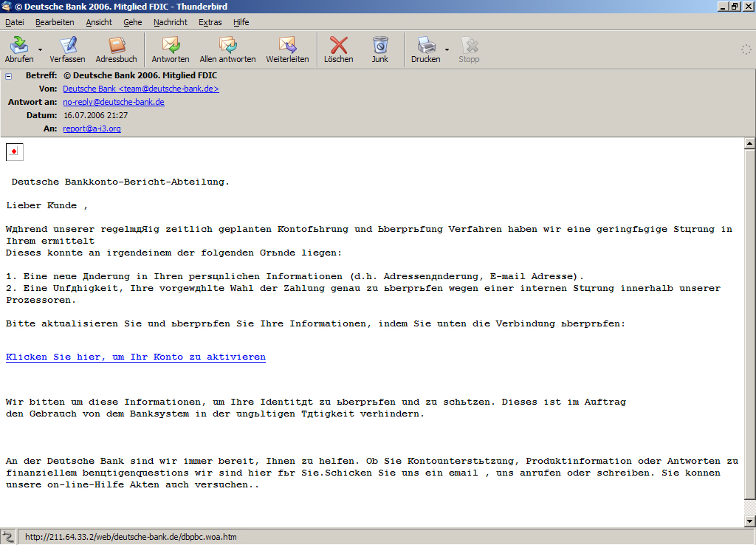
Task: Compose a new message with Verfassen
Action: (x=67, y=49)
